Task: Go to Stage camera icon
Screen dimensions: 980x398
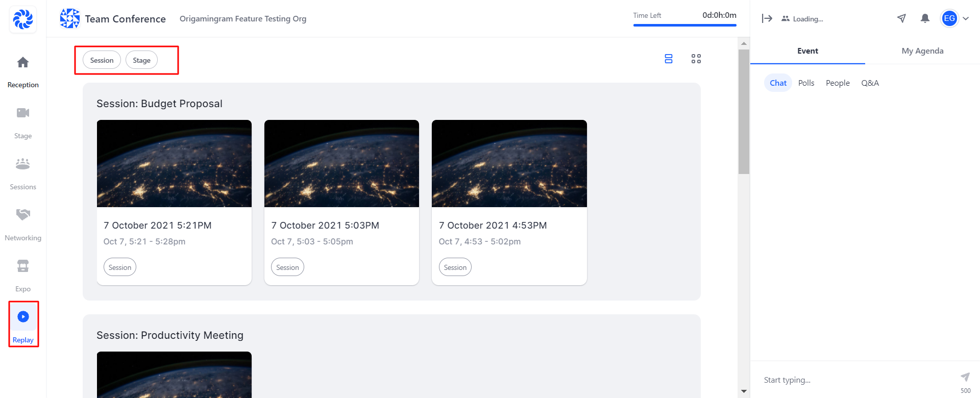Action: [x=23, y=113]
